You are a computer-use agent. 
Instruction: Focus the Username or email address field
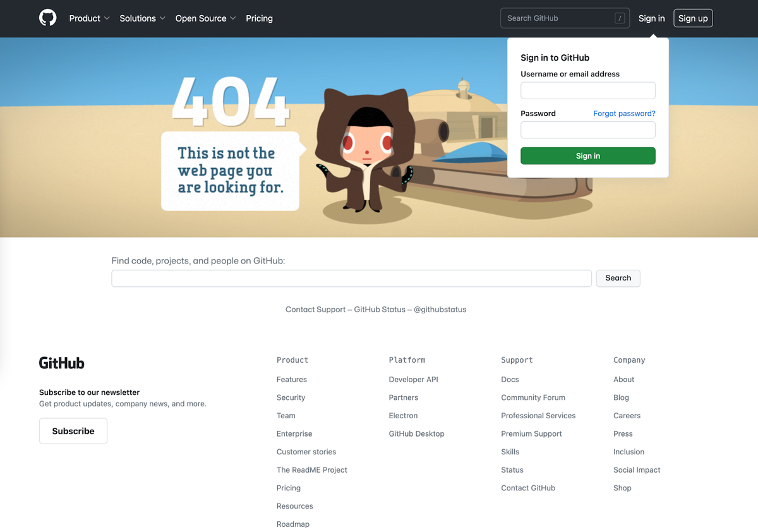click(x=588, y=90)
